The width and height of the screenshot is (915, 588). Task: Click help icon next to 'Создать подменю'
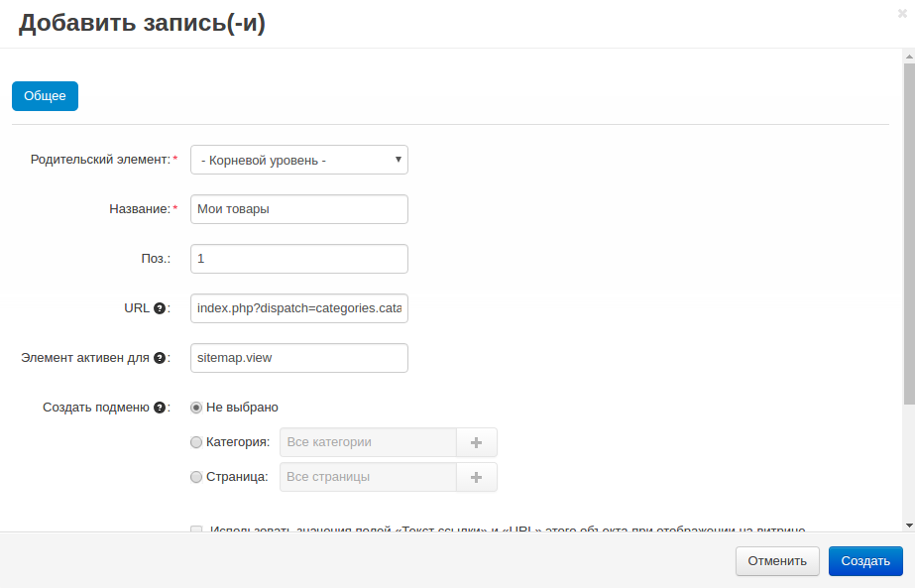click(159, 408)
